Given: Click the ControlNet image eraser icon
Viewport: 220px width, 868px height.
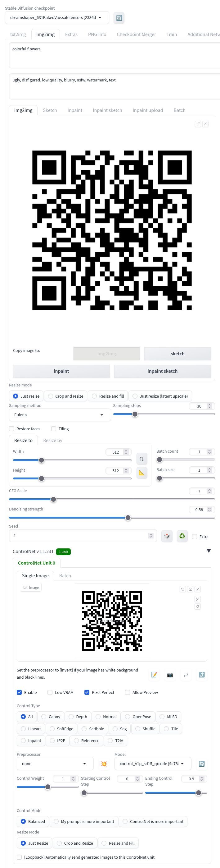Looking at the screenshot, I should 190,589.
